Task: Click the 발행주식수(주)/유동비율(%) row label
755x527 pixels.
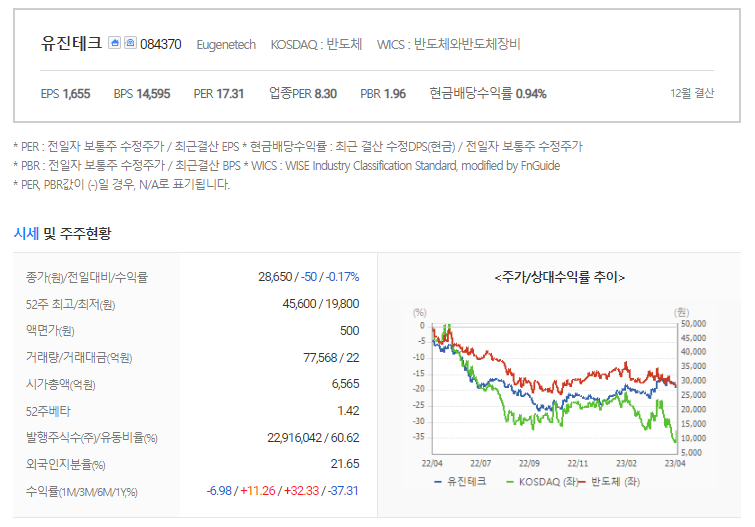Action: coord(91,438)
